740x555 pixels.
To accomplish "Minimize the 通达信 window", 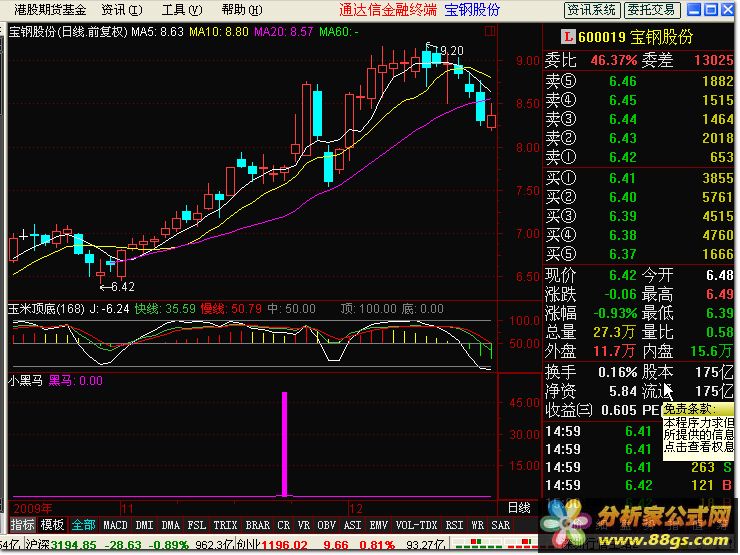I will coord(693,9).
